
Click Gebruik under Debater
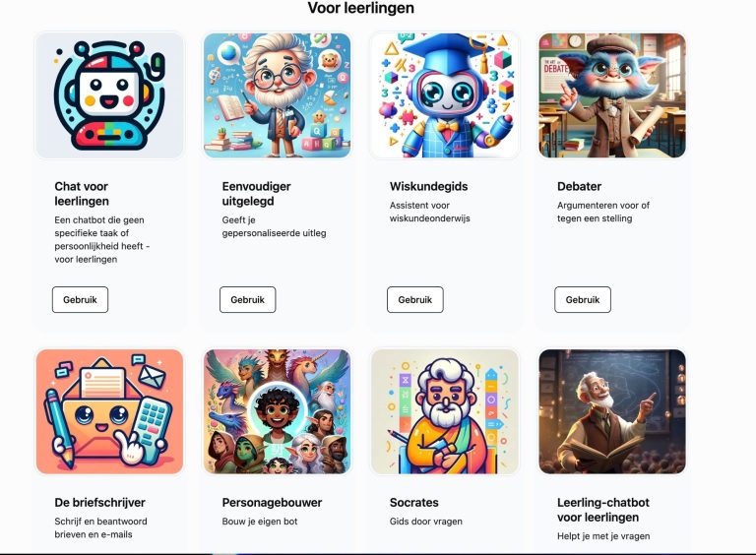click(583, 300)
